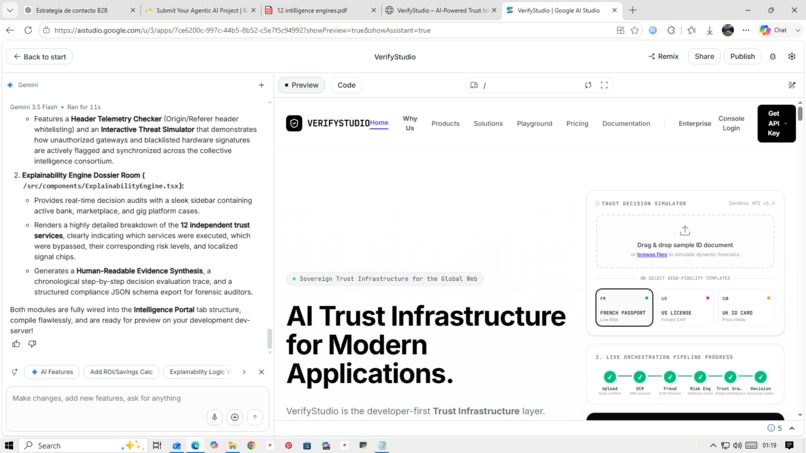The height and width of the screenshot is (453, 806).
Task: Open the settings gear in AI Studio header
Action: tap(792, 57)
